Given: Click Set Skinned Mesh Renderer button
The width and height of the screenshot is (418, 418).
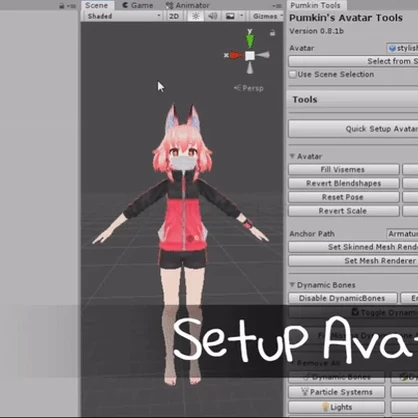Looking at the screenshot, I should [353, 247].
